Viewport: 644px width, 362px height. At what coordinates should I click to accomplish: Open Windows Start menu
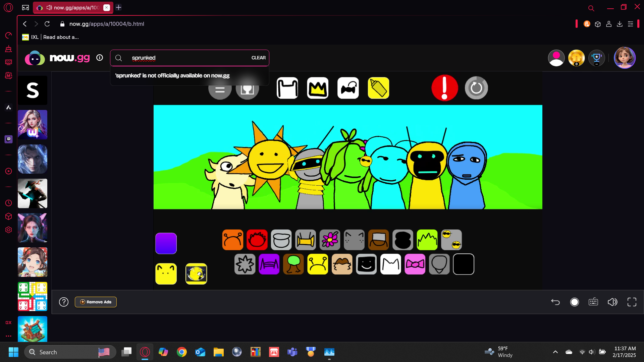click(x=13, y=352)
